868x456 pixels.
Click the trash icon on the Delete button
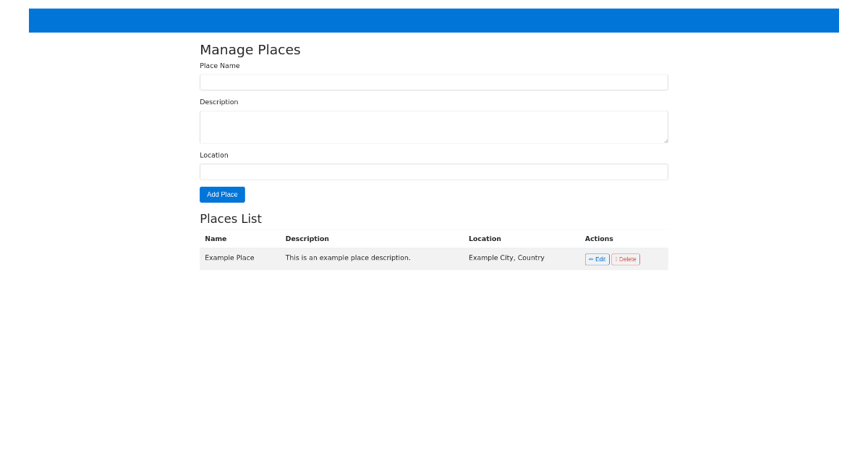(x=616, y=259)
